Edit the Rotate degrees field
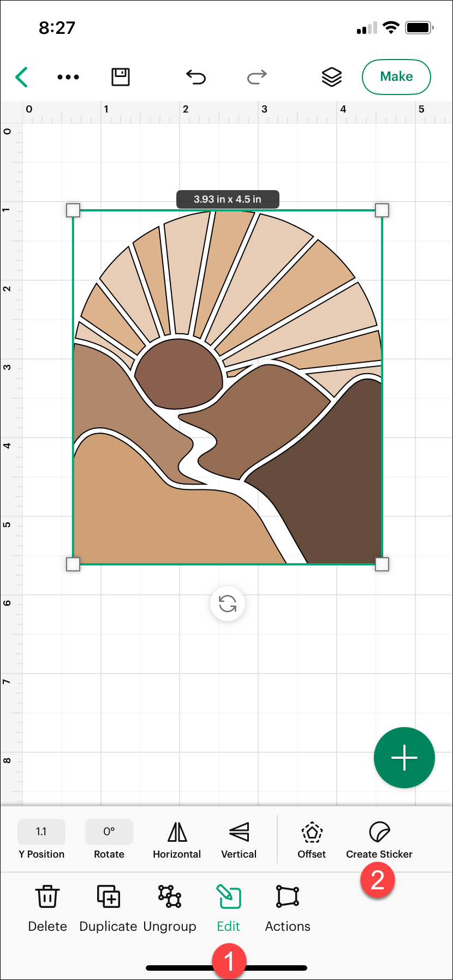This screenshot has width=453, height=980. 109,831
